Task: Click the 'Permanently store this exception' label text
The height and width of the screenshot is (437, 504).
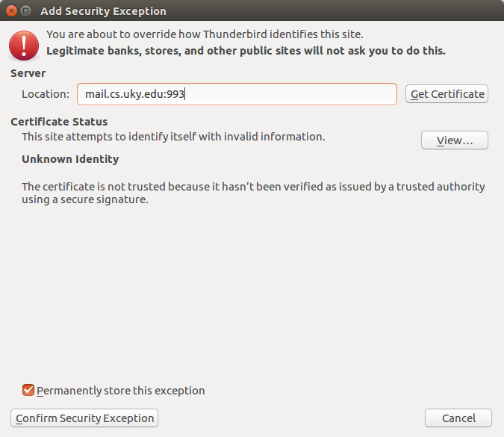Action: (x=120, y=391)
